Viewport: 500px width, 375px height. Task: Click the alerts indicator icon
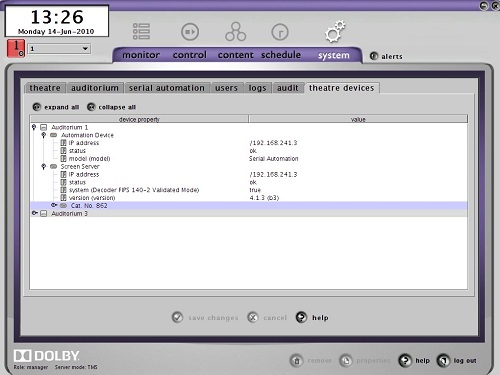[374, 56]
